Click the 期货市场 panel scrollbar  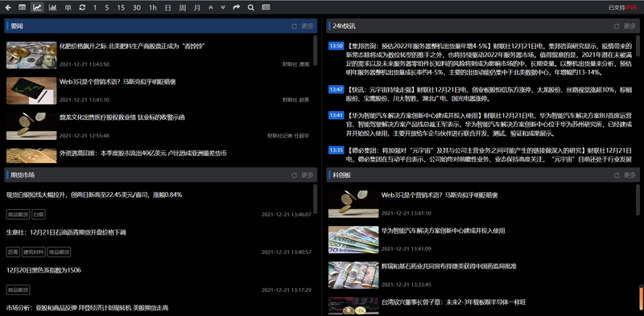point(316,199)
